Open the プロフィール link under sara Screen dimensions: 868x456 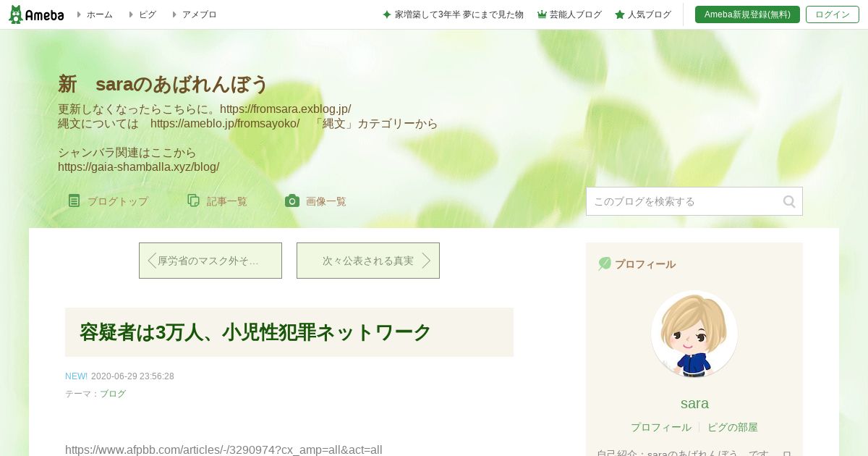pos(661,427)
